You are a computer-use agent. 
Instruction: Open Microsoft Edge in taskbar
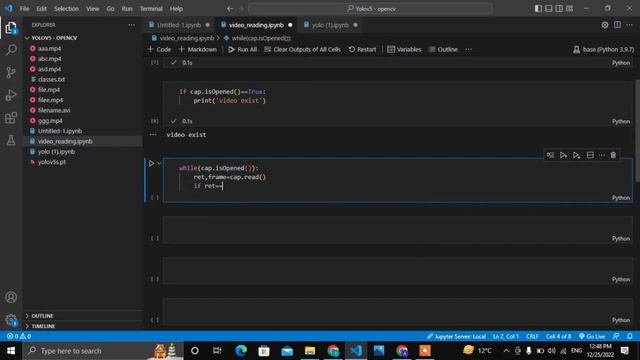[241, 351]
